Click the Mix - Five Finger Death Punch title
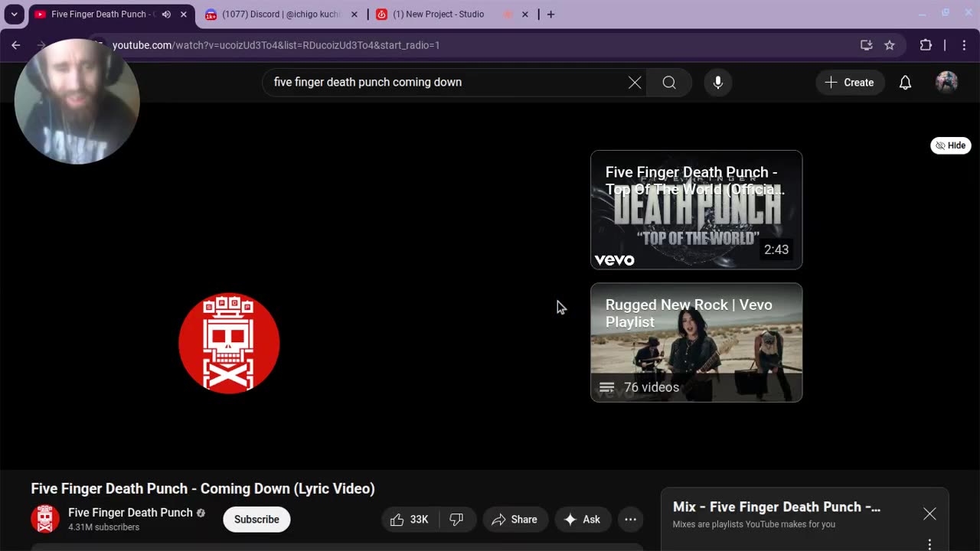This screenshot has width=980, height=551. [776, 507]
